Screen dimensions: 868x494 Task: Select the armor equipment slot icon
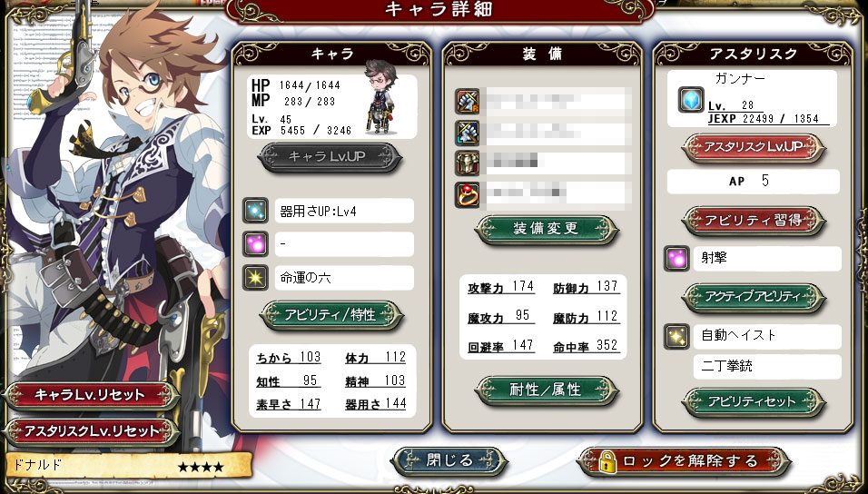pos(468,163)
